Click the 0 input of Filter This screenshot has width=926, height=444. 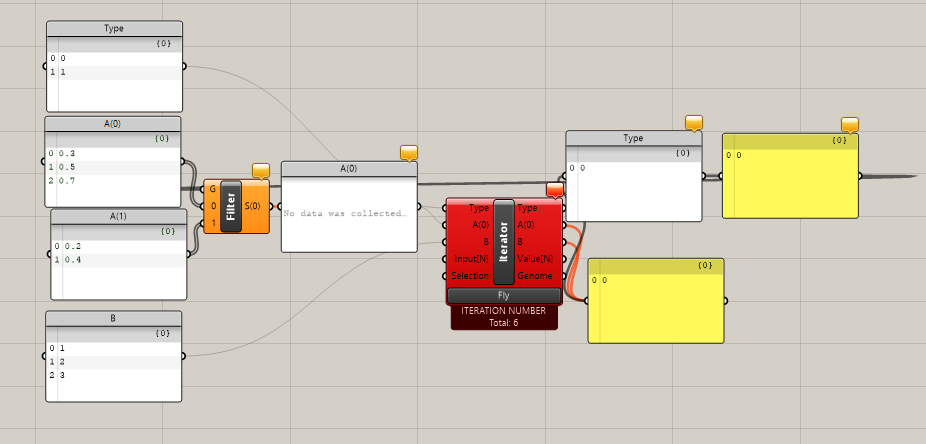[x=213, y=206]
